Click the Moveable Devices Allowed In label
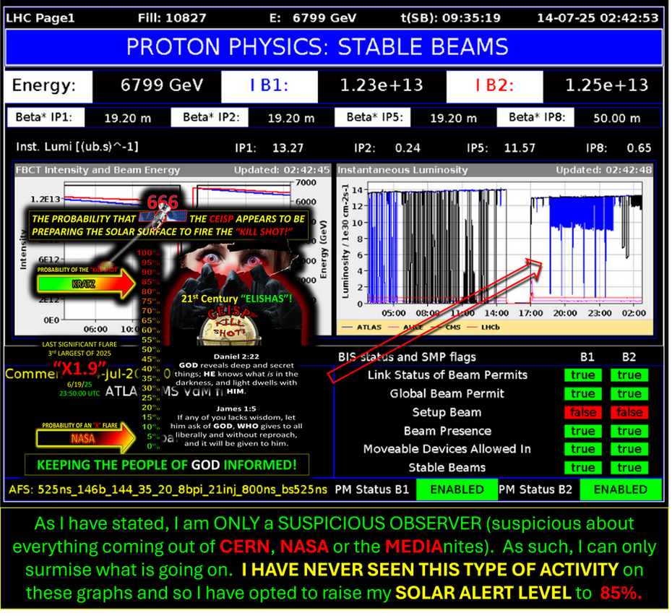This screenshot has width=672, height=616. pos(447,449)
